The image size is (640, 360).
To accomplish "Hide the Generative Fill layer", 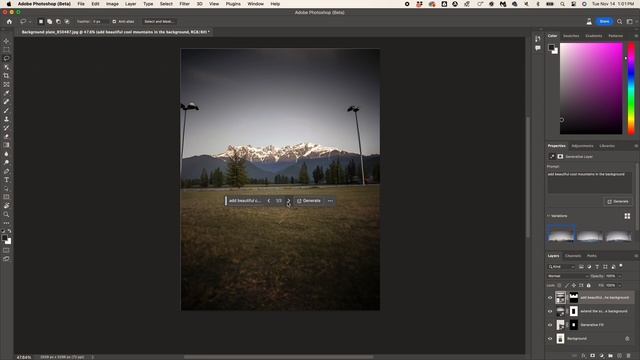I will coord(550,325).
